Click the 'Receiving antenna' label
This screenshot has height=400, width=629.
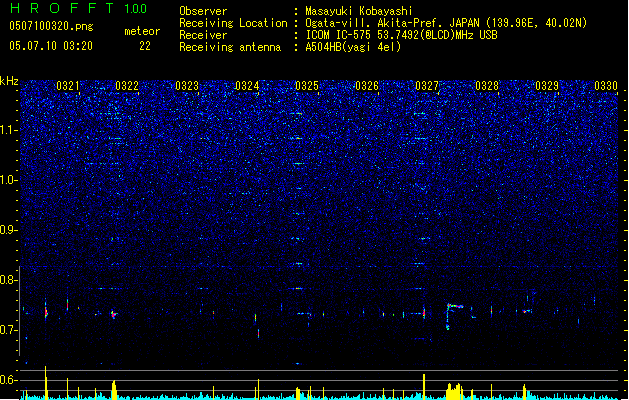230,47
